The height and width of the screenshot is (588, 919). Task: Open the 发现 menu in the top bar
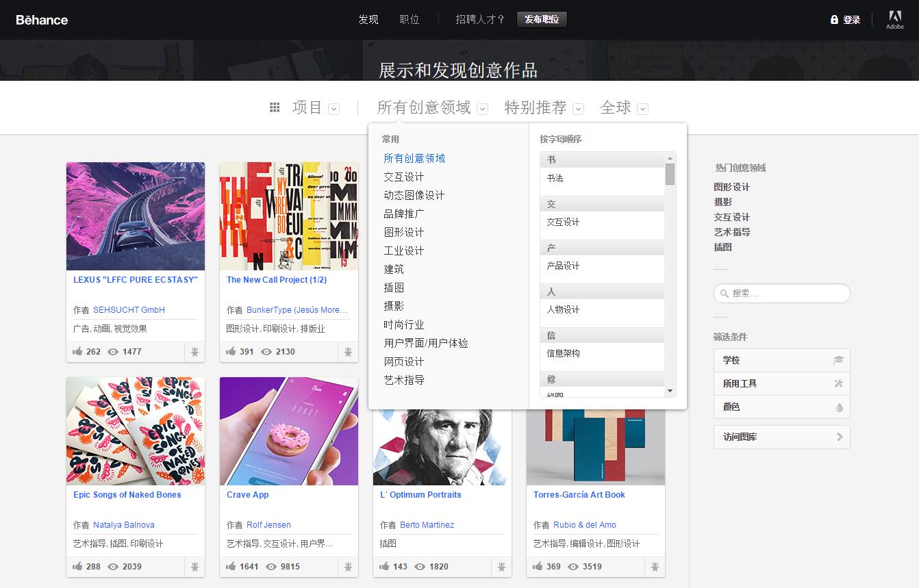coord(368,19)
